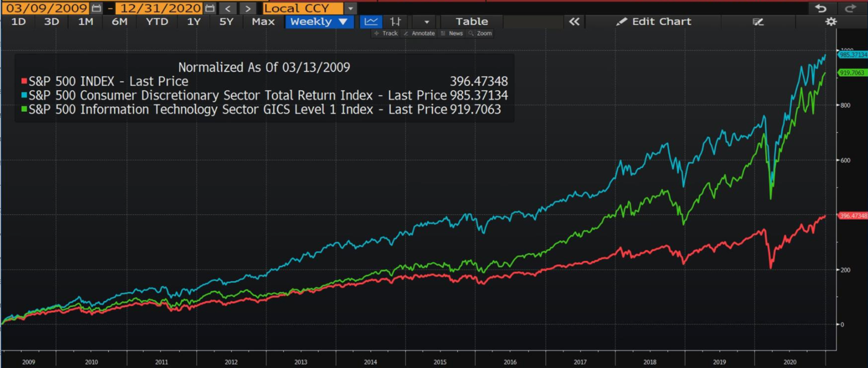868x368 pixels.
Task: Click the 2015 year label on axis
Action: 440,362
